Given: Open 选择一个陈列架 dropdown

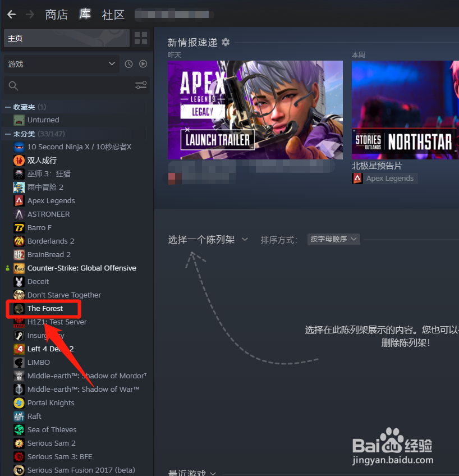Looking at the screenshot, I should point(208,240).
